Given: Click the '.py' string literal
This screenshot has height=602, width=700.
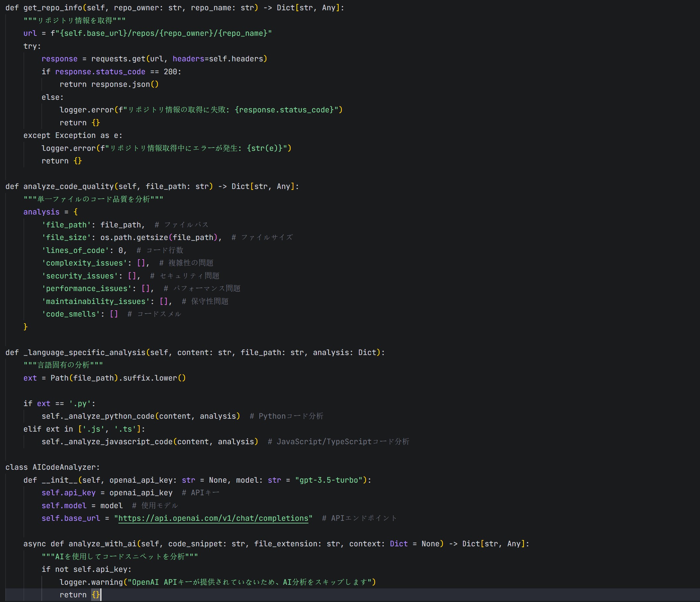Looking at the screenshot, I should point(80,403).
